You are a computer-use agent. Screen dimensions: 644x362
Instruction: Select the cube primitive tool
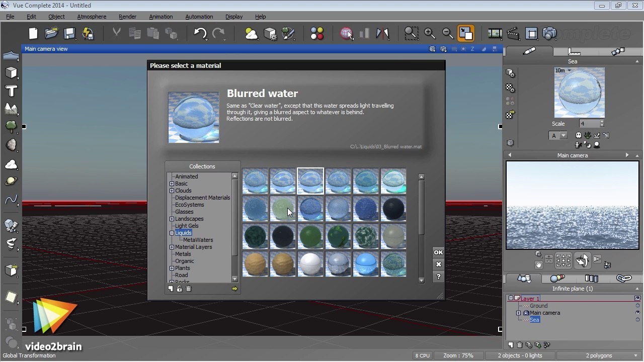tap(11, 73)
